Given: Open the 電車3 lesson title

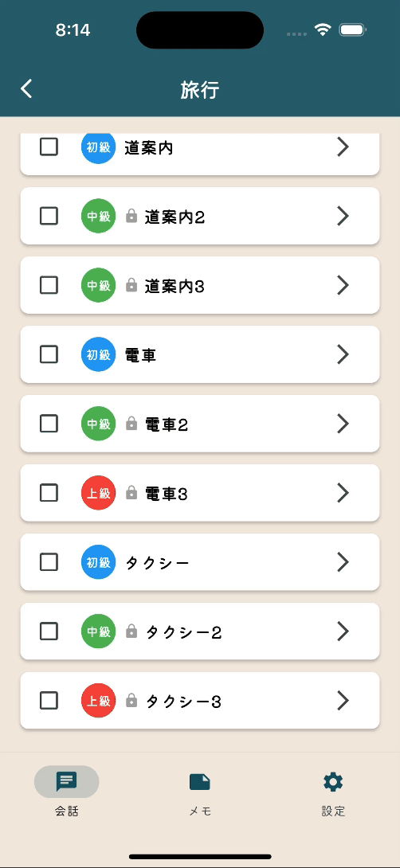Looking at the screenshot, I should pyautogui.click(x=167, y=493).
